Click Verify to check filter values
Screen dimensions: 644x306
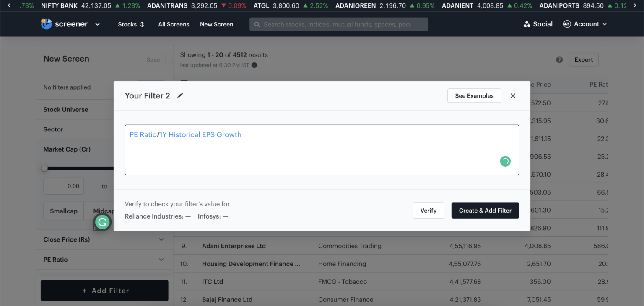(x=428, y=210)
